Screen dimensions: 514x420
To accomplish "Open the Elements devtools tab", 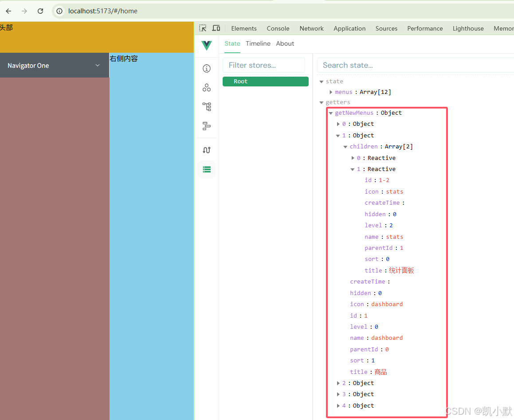I will coord(244,28).
